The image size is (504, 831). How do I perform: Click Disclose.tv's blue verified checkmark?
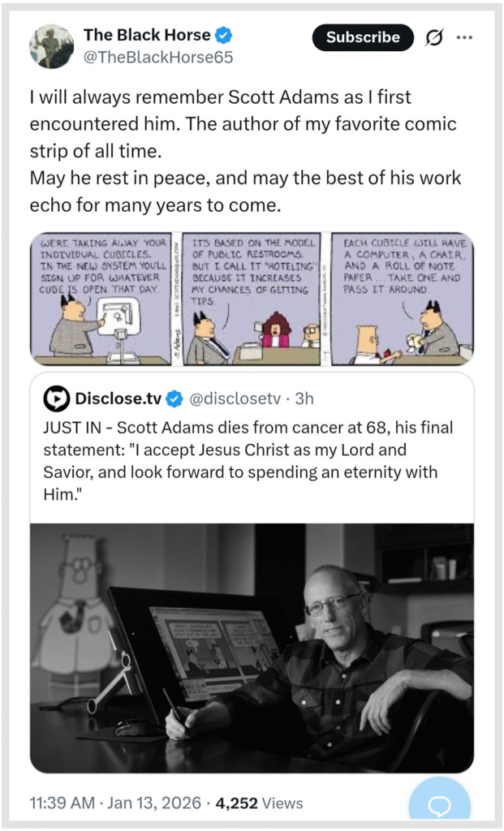click(174, 398)
